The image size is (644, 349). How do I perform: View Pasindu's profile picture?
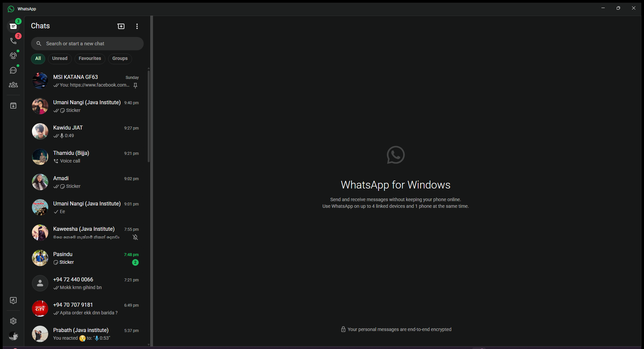coord(40,258)
